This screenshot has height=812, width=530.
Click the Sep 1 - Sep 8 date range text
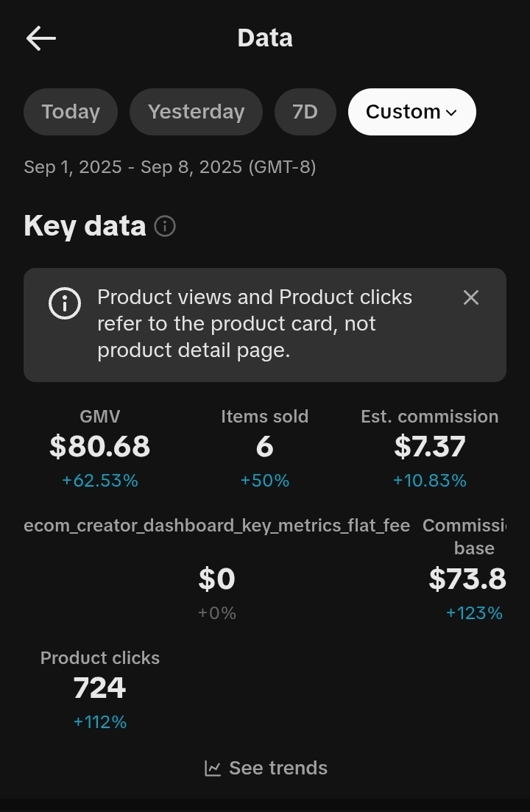[169, 167]
